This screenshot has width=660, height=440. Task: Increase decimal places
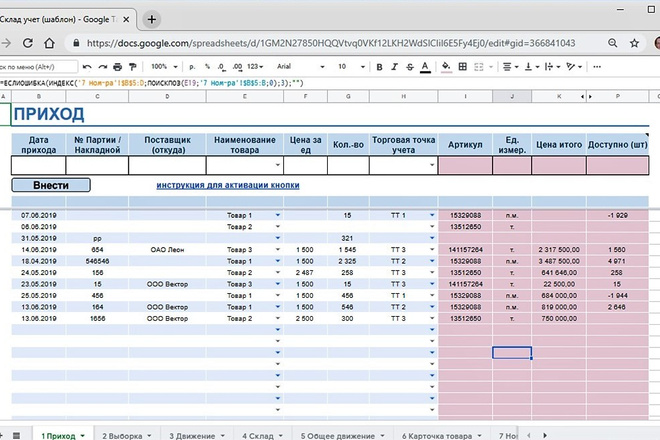click(237, 67)
